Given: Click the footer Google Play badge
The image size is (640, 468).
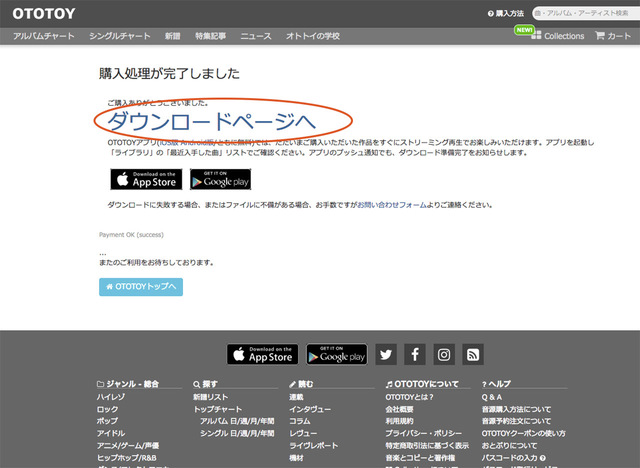Looking at the screenshot, I should click(337, 354).
